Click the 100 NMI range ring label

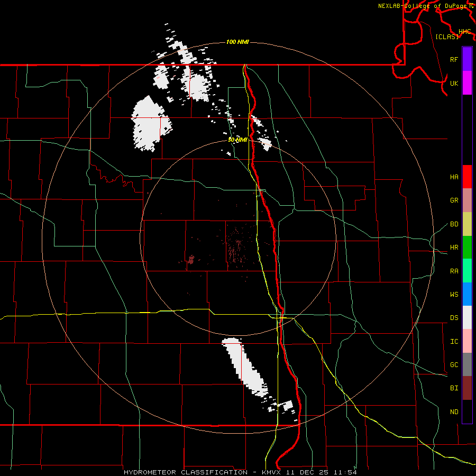pos(237,42)
